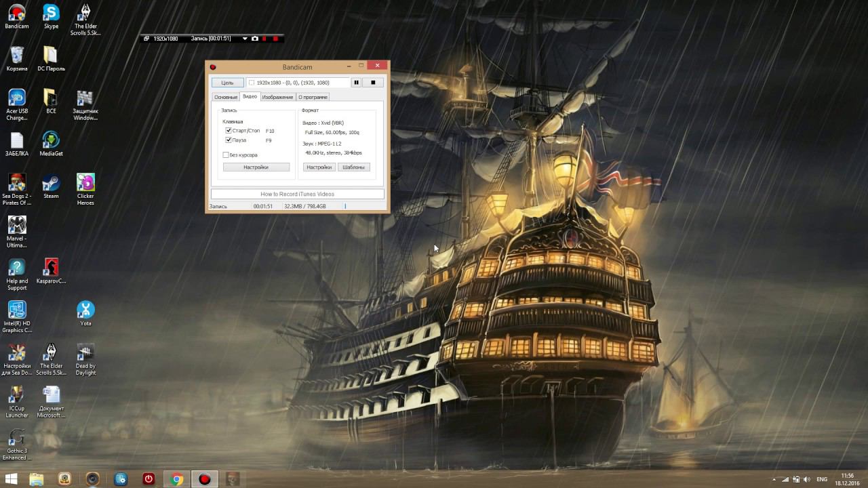Show hidden system tray icons

(x=774, y=480)
